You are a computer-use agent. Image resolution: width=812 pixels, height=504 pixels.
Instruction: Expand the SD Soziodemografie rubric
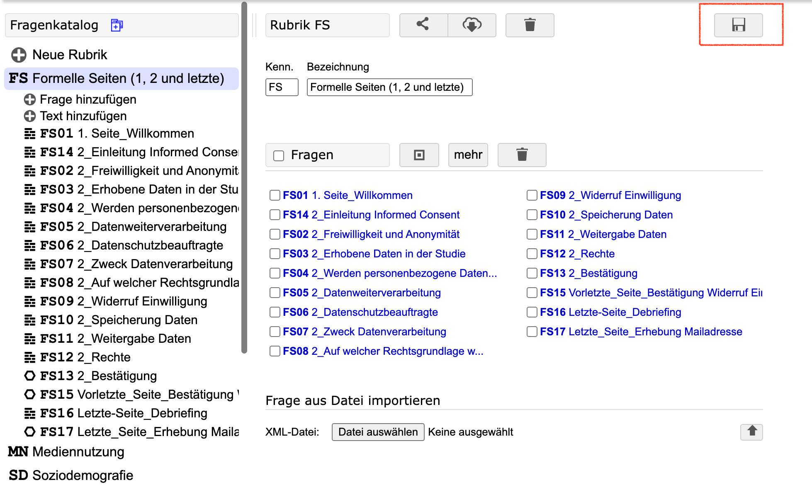coord(71,475)
